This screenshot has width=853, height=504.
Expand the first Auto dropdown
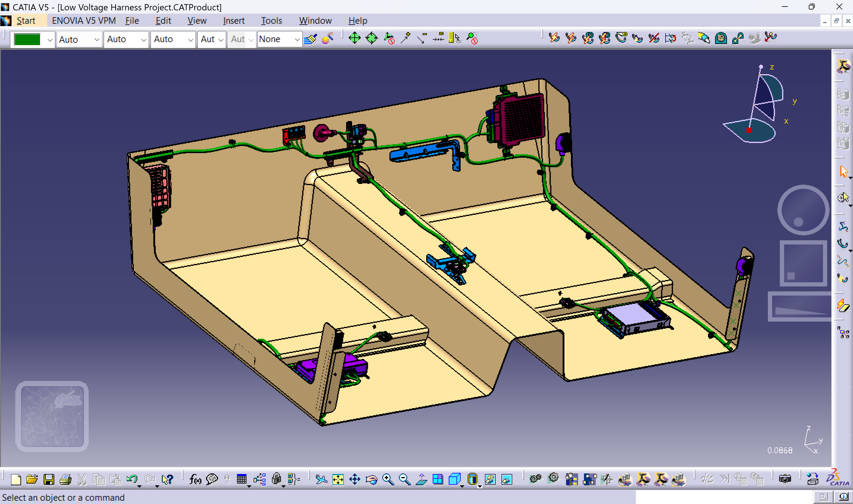[96, 40]
